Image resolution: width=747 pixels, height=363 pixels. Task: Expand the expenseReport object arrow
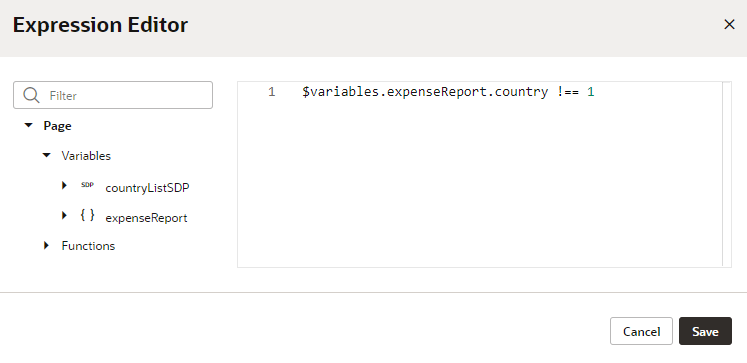click(64, 215)
